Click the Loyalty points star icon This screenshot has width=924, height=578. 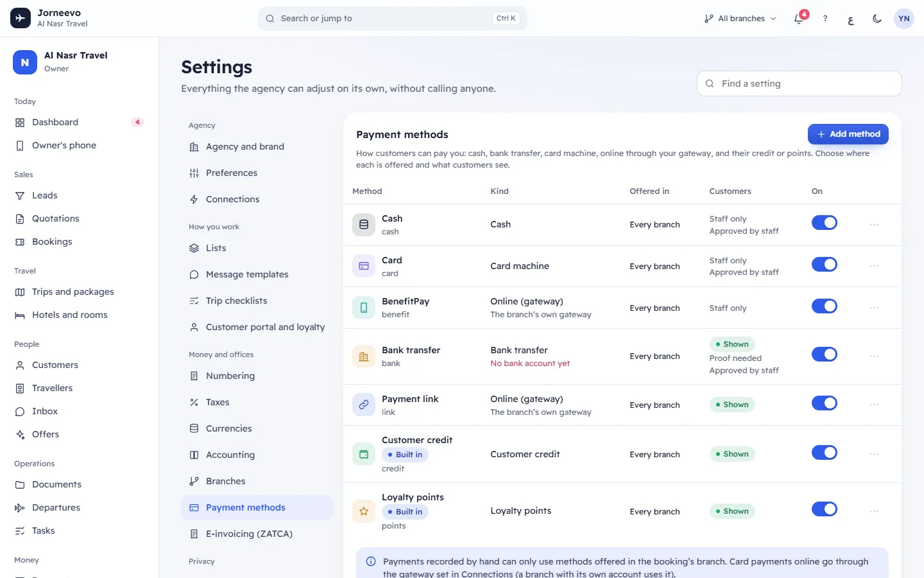pyautogui.click(x=364, y=511)
